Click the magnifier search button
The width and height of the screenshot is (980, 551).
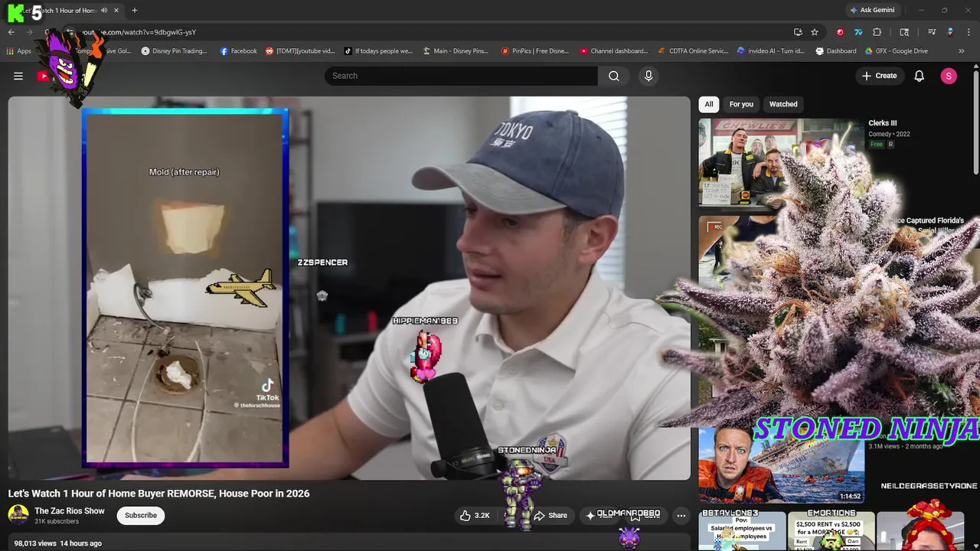pos(614,76)
